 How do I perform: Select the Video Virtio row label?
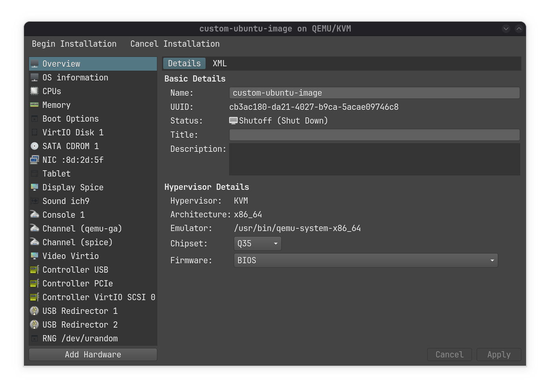click(x=71, y=256)
